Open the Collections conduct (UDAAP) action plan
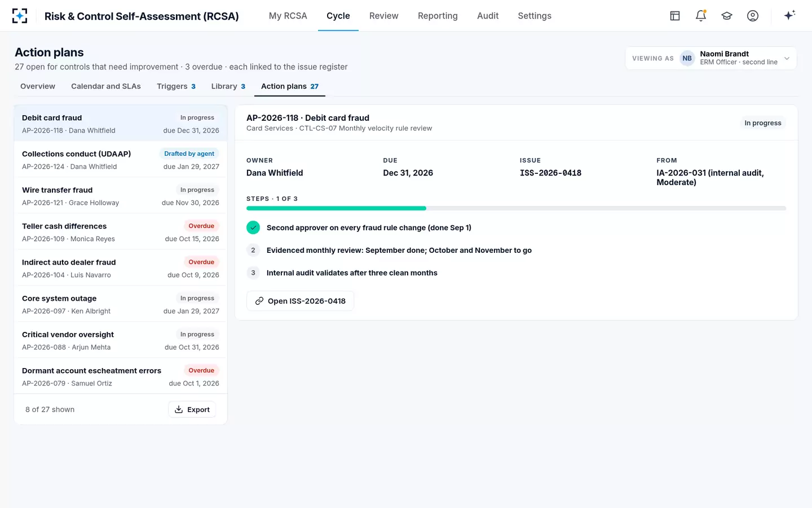This screenshot has height=508, width=812. pos(121,159)
